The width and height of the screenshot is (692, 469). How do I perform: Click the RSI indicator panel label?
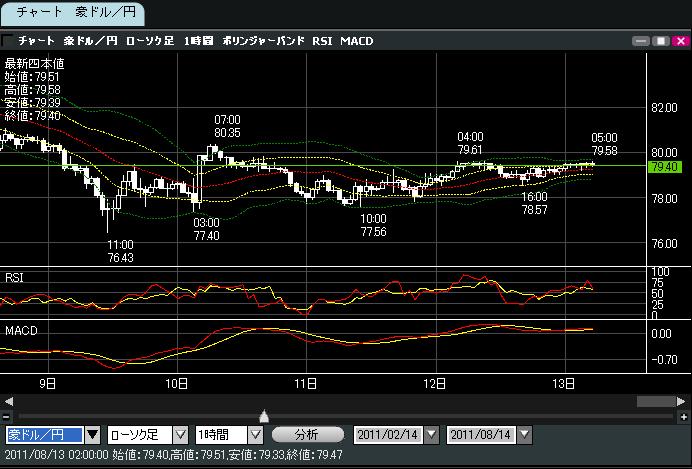(15, 276)
